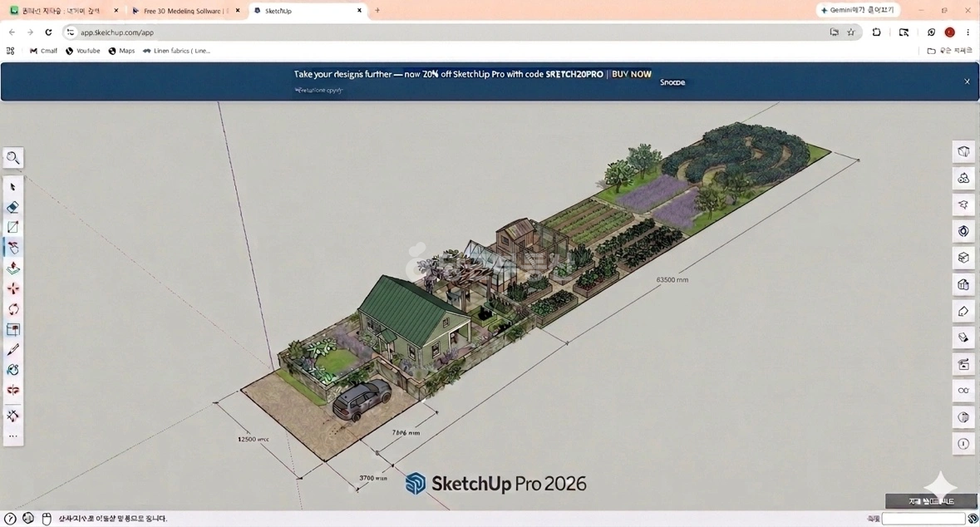This screenshot has width=980, height=527.
Task: Switch to the Free 3D Modeling Software tab
Action: tap(185, 11)
